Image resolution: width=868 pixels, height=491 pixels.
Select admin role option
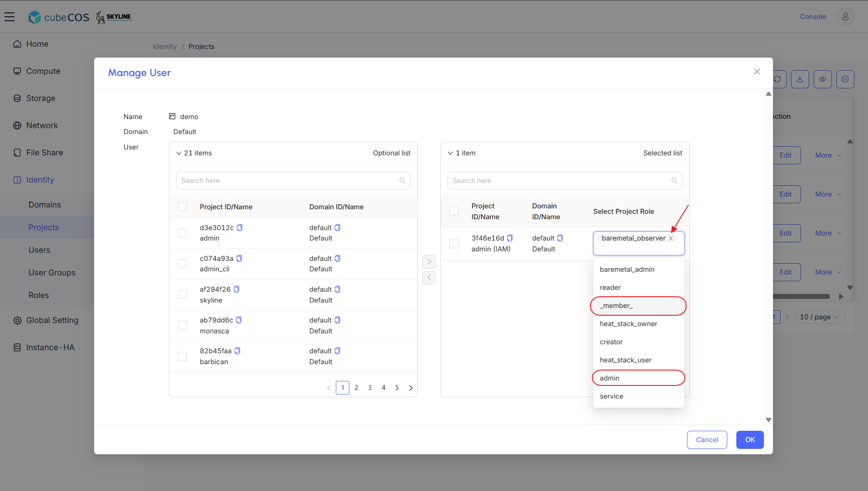point(638,378)
